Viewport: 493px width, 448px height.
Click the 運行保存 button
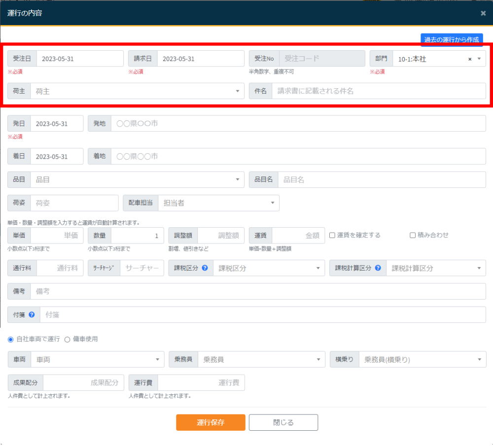point(211,422)
